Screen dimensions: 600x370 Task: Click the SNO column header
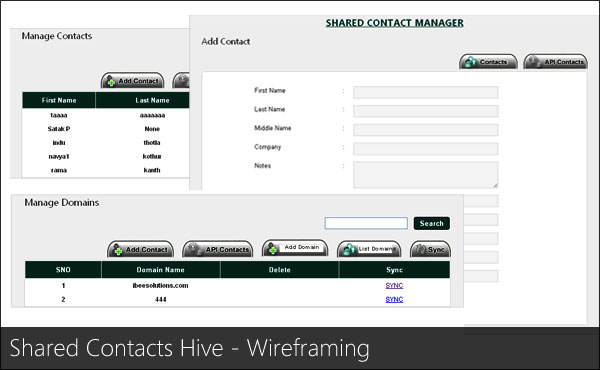[63, 270]
